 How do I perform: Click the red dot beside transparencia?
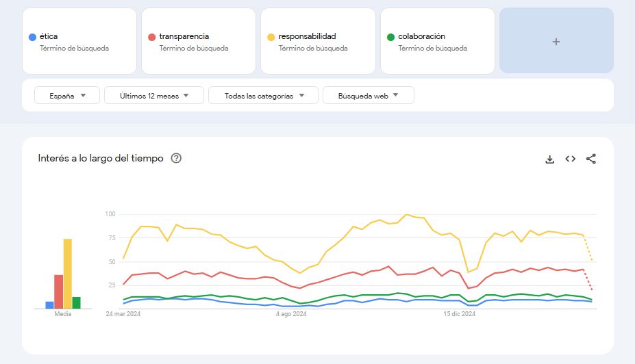[x=151, y=37]
